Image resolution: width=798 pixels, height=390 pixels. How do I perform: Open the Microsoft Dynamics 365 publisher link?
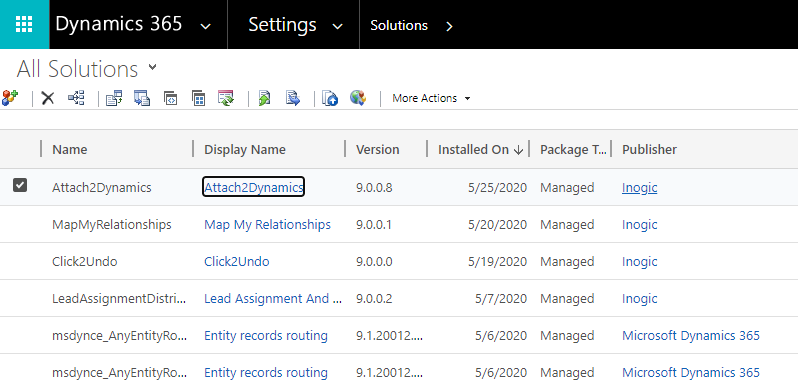pyautogui.click(x=691, y=336)
